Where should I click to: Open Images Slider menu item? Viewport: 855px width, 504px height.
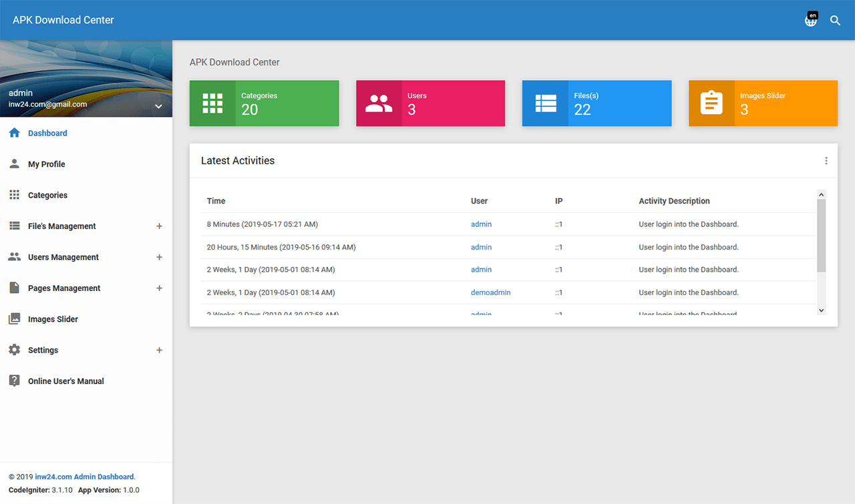click(86, 319)
